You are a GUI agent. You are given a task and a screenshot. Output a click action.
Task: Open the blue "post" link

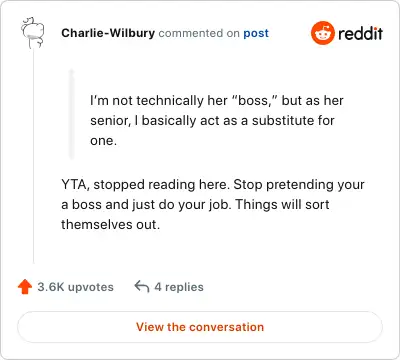tap(256, 33)
